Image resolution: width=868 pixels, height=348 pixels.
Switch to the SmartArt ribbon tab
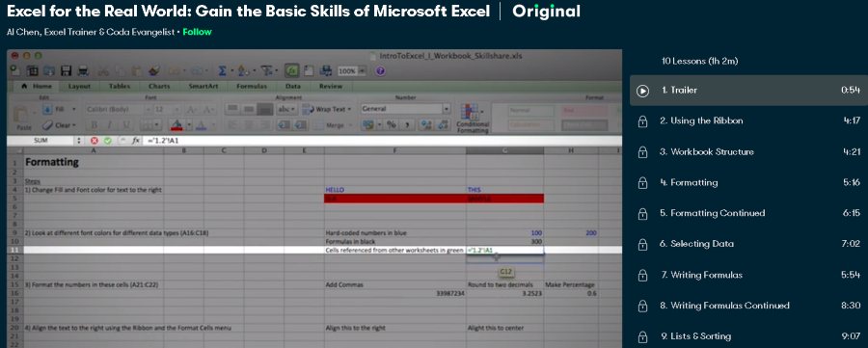click(x=203, y=87)
